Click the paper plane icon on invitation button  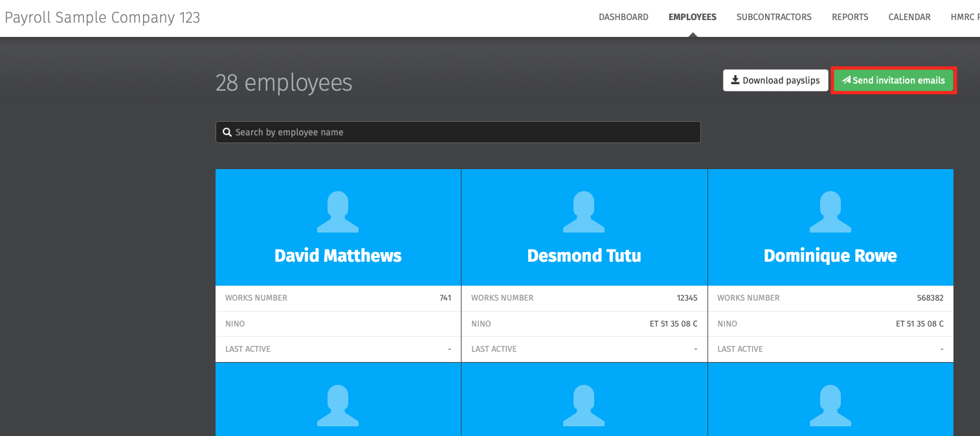846,80
